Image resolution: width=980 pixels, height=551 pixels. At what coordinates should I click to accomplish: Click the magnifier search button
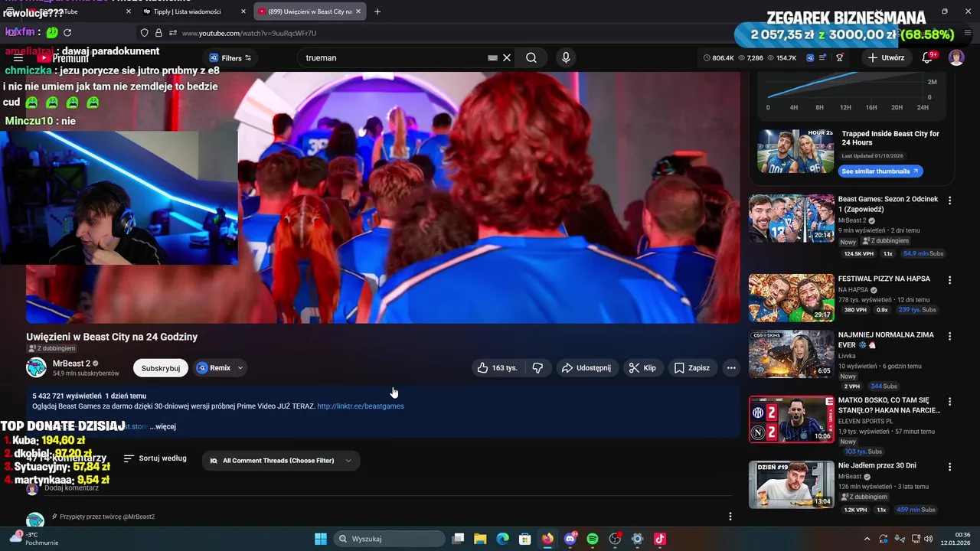(x=531, y=58)
